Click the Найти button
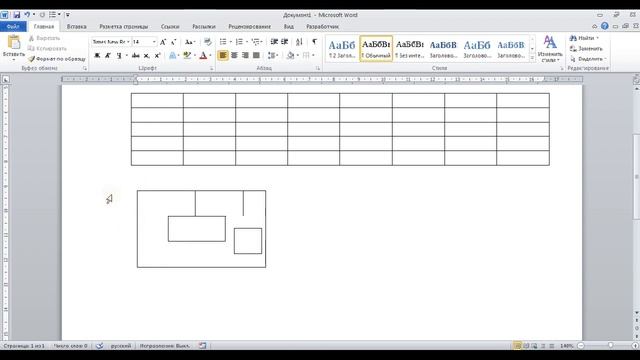The height and width of the screenshot is (360, 640). tap(584, 38)
